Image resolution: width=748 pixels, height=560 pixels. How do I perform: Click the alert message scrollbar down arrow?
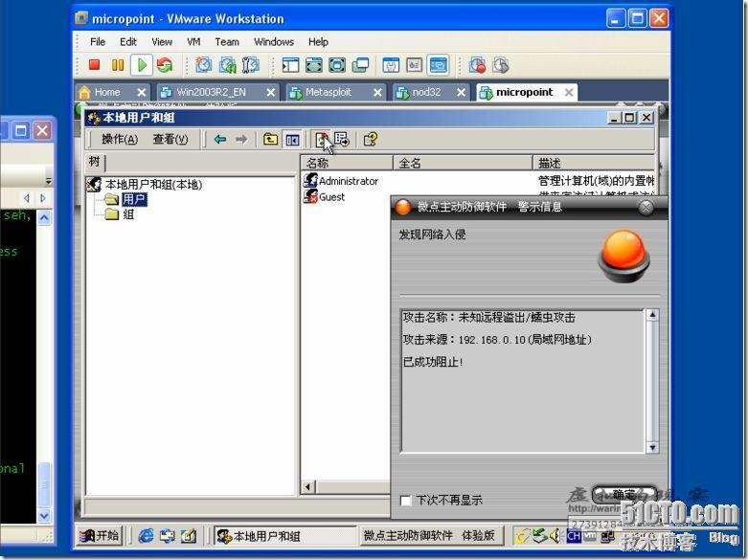tap(652, 447)
